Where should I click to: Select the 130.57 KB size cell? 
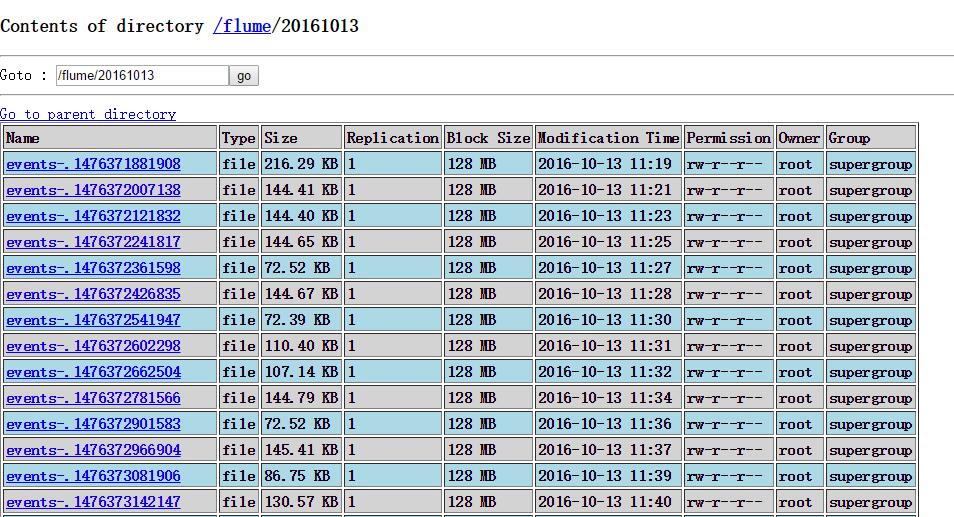[301, 502]
